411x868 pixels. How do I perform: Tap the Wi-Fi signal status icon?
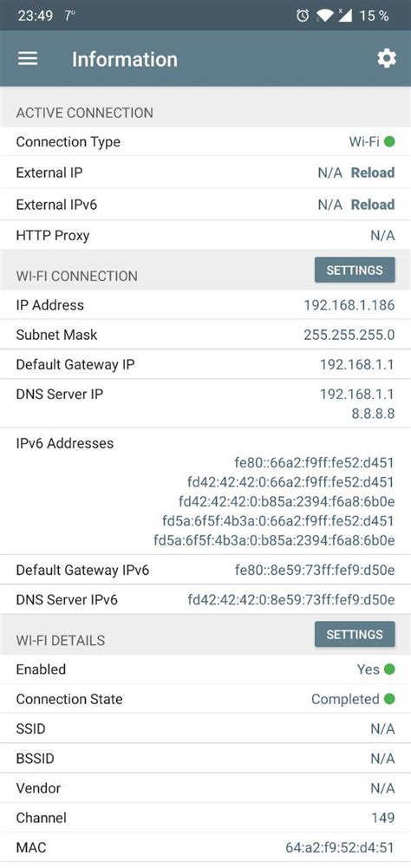(325, 16)
